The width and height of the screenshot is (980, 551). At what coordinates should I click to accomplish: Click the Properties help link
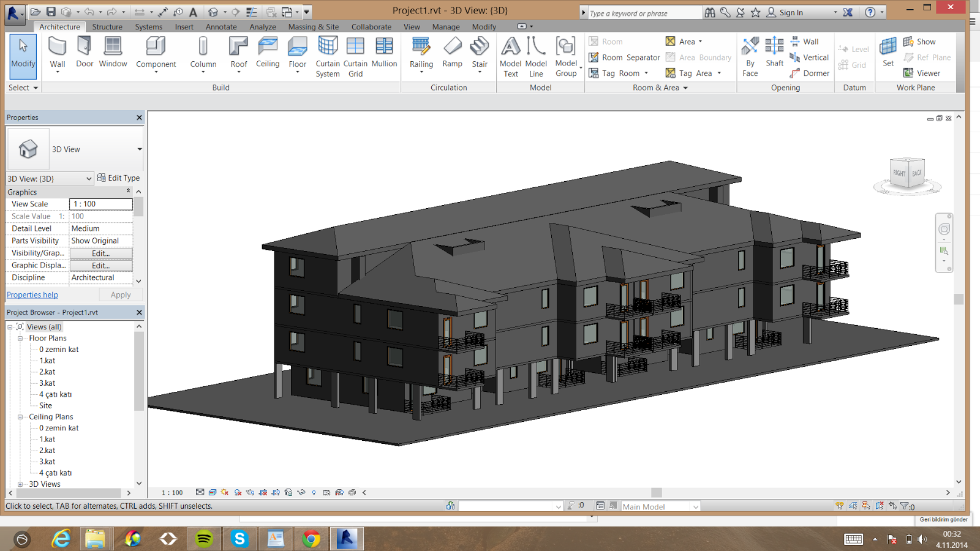32,295
